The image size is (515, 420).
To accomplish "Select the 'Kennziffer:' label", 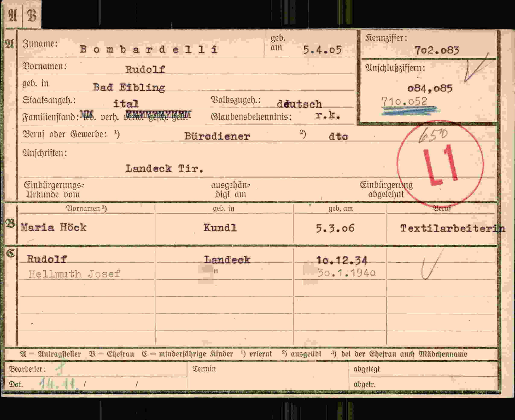I will [x=386, y=38].
